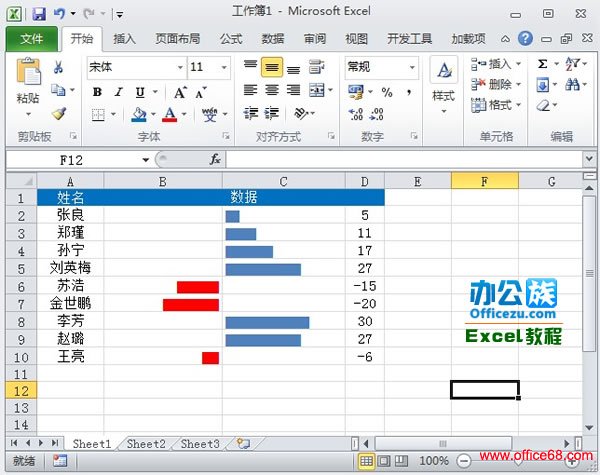Open the 格式 cells dropdown arrow

coord(518,104)
